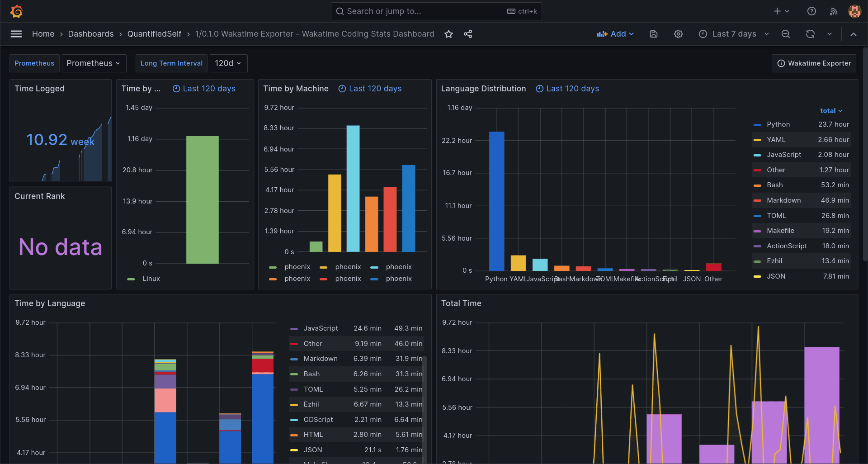Screen dimensions: 868x464
Task: Open the dashboard settings gear icon
Action: click(678, 34)
